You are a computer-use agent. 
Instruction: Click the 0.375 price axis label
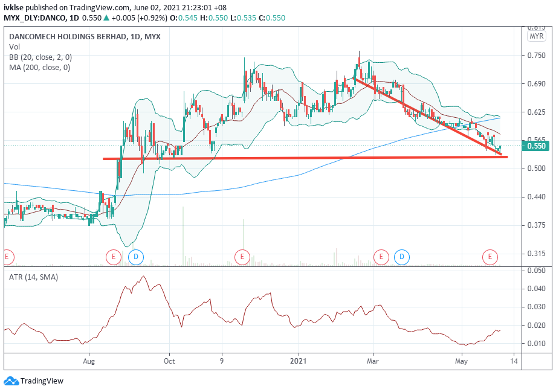pyautogui.click(x=536, y=225)
